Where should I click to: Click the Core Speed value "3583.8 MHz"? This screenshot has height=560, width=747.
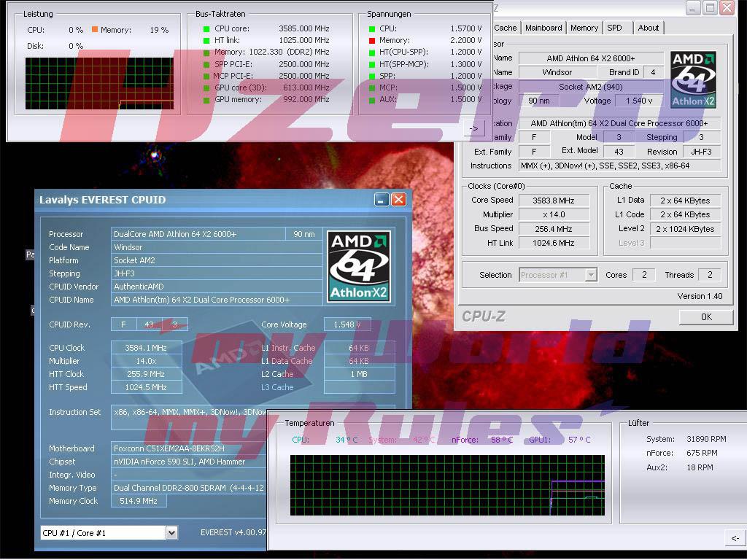point(554,201)
